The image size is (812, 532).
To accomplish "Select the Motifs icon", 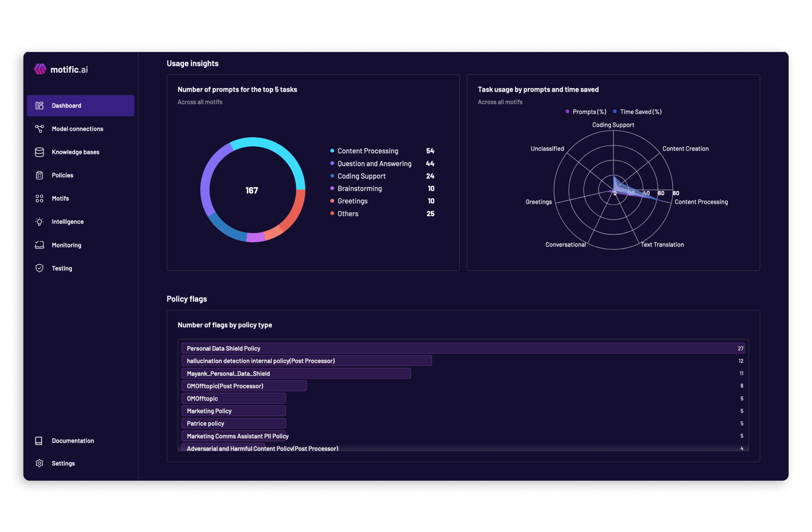I will 39,198.
